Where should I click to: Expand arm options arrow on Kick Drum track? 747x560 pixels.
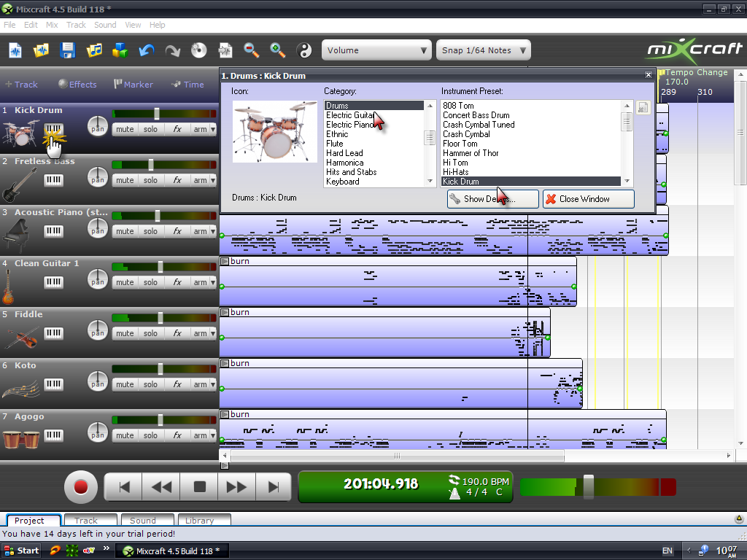tap(213, 129)
